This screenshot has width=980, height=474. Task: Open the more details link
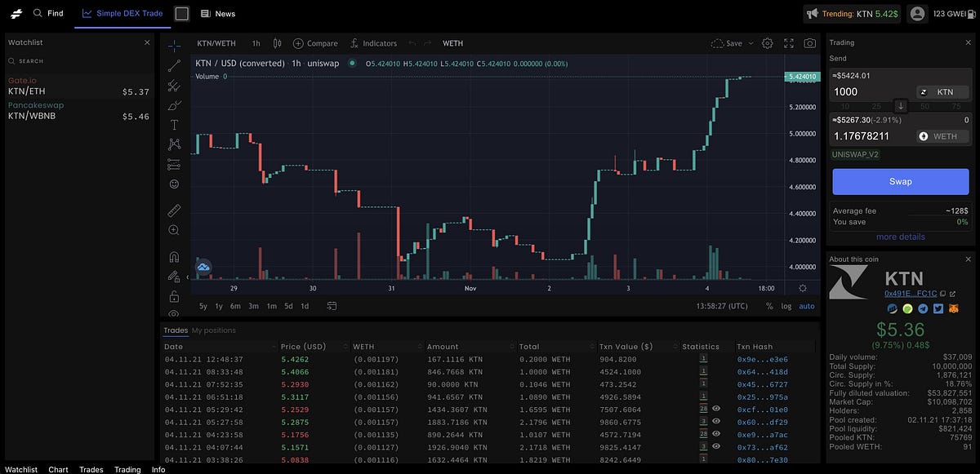point(901,237)
